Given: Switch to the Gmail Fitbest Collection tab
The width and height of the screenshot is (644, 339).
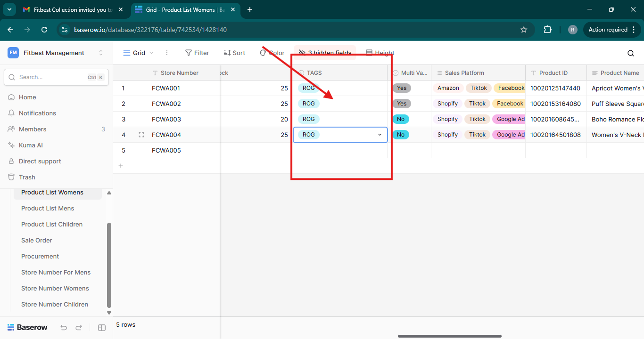Looking at the screenshot, I should 71,9.
